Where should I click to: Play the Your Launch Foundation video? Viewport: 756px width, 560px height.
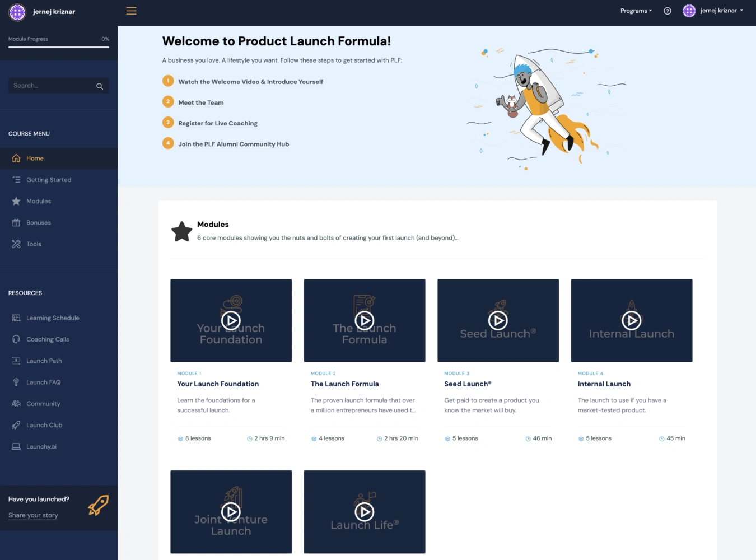[231, 320]
